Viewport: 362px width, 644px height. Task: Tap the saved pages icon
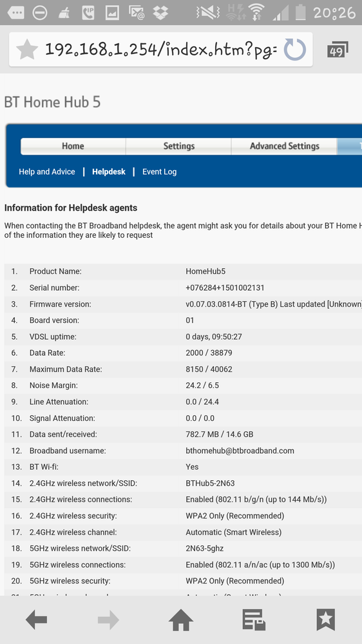pyautogui.click(x=254, y=620)
